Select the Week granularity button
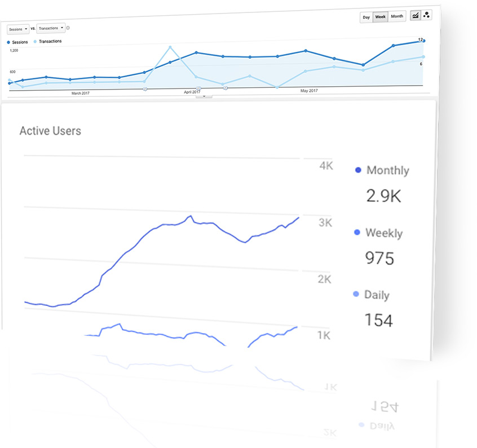Screen dimensions: 477x448 click(380, 17)
